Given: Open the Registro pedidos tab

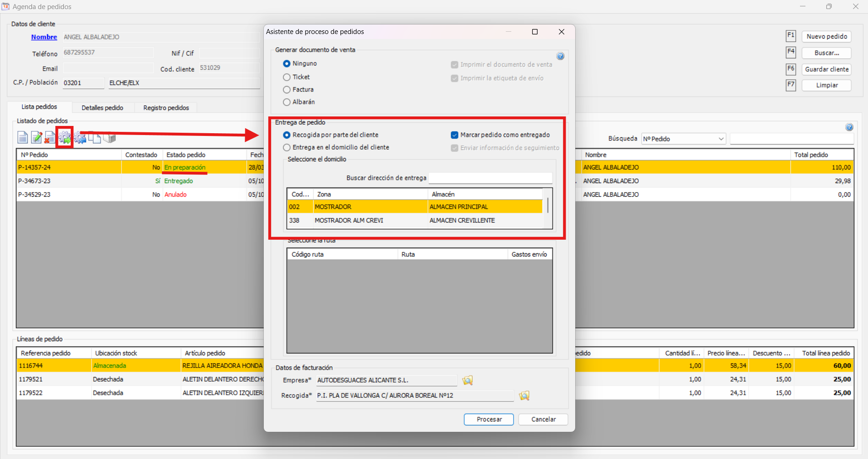Looking at the screenshot, I should coord(166,108).
